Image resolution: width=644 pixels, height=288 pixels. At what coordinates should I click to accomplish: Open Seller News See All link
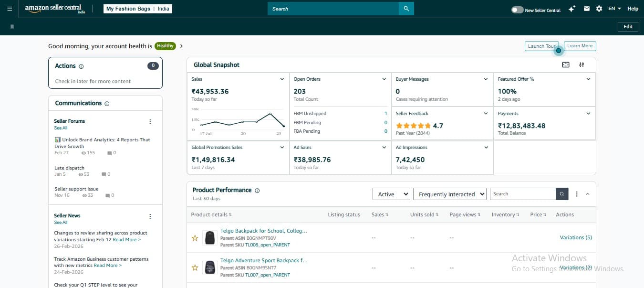point(61,223)
